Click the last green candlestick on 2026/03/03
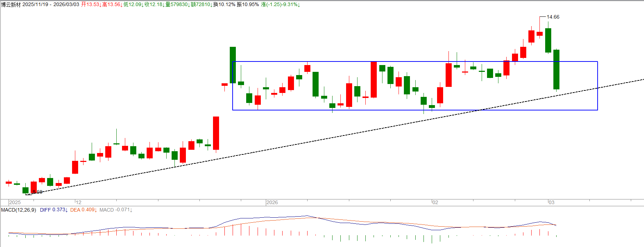 (556, 69)
